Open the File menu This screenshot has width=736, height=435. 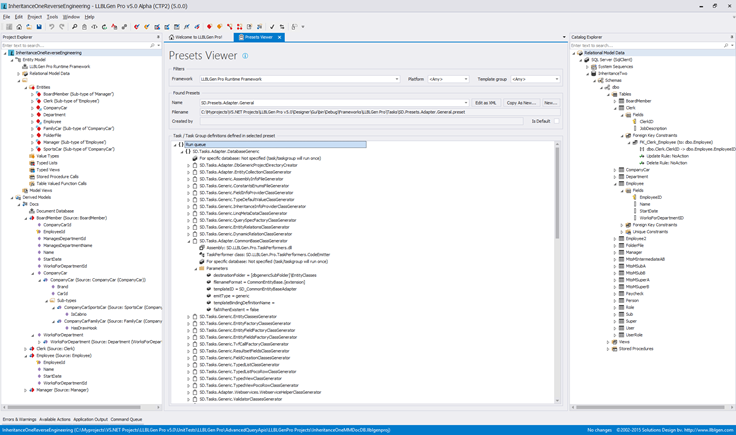[x=6, y=17]
